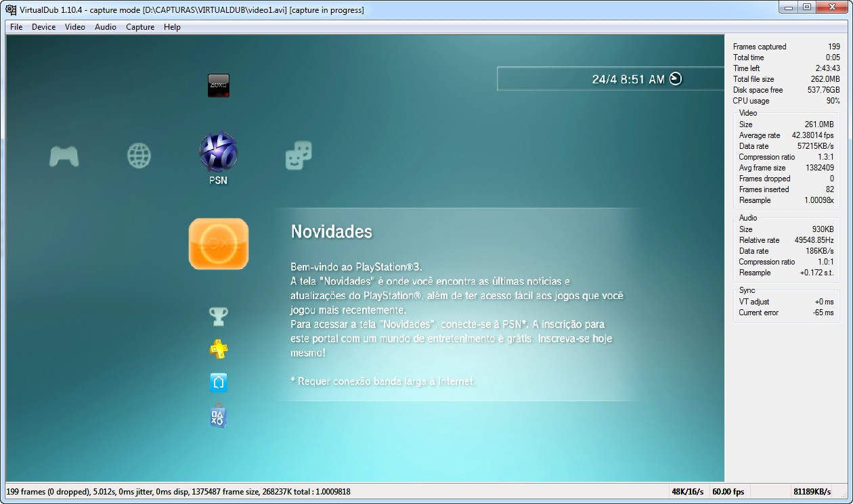
Task: Click the Total file size value 262.0MB
Action: pos(826,79)
